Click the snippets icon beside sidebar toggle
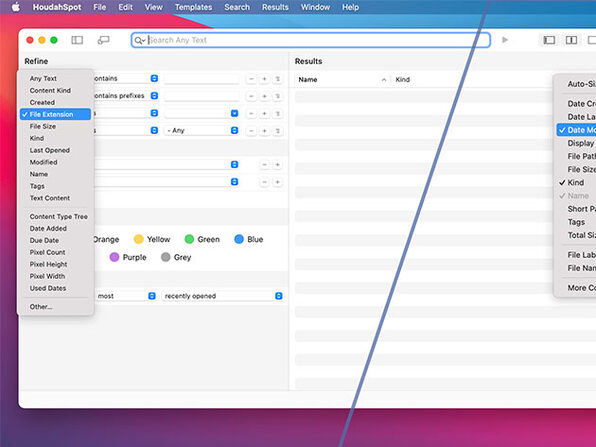This screenshot has width=596, height=447. (x=103, y=40)
